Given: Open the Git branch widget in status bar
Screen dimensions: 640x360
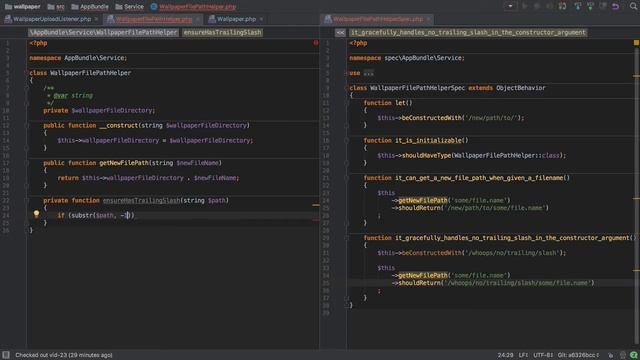Looking at the screenshot, I should (x=578, y=355).
